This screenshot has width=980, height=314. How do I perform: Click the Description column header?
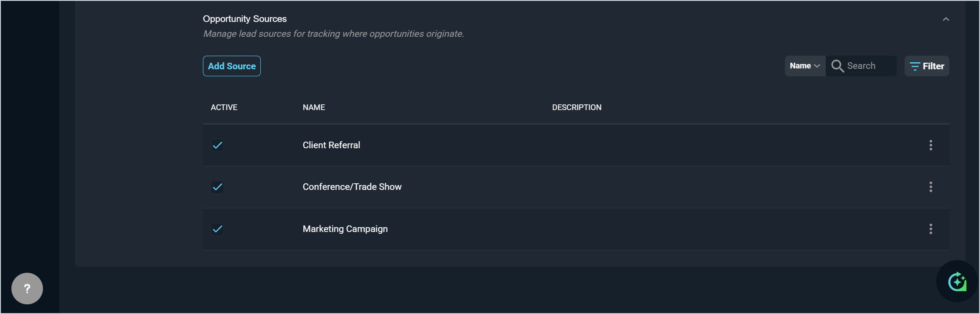click(x=576, y=107)
